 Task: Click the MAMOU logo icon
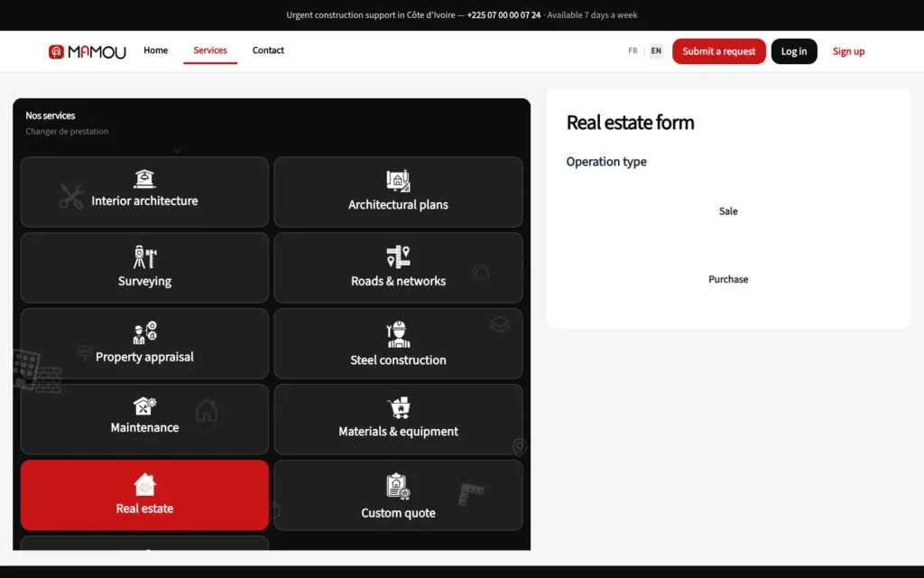click(56, 51)
